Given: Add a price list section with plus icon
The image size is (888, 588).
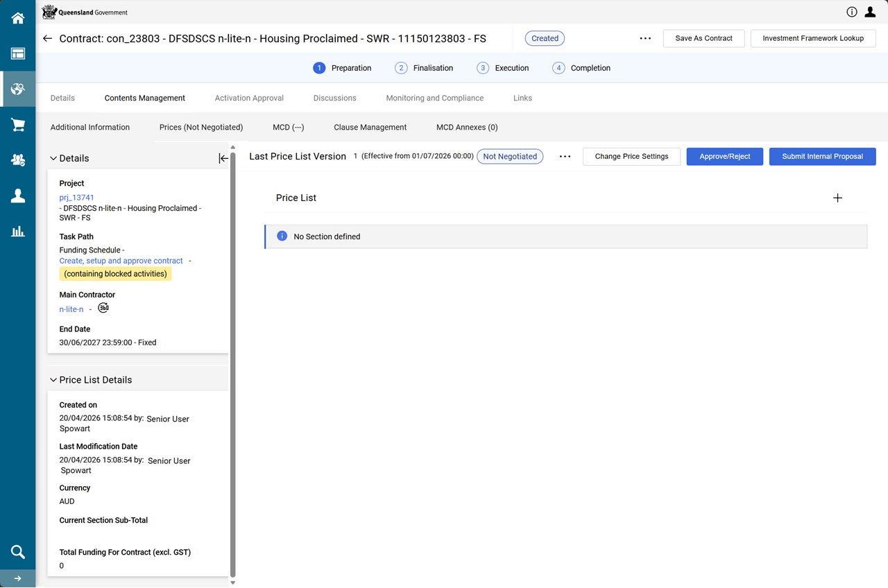Looking at the screenshot, I should pyautogui.click(x=837, y=198).
